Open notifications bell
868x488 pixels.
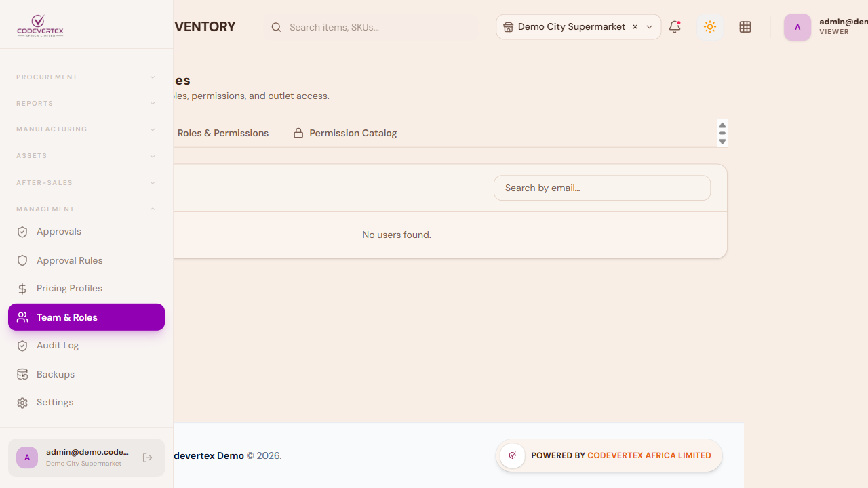pyautogui.click(x=675, y=27)
